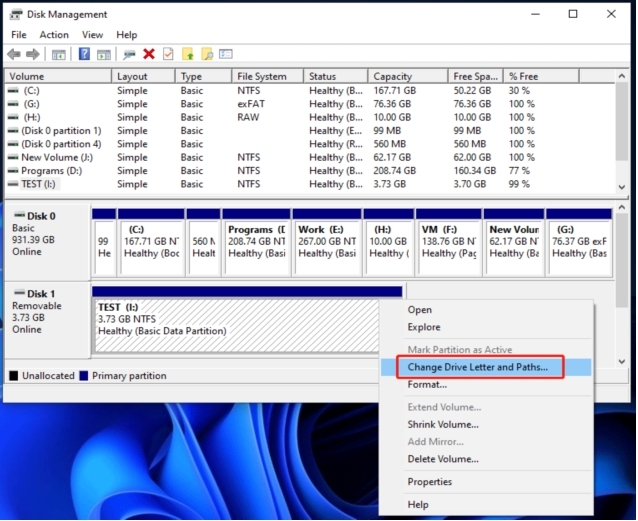Open the View menu
The width and height of the screenshot is (638, 521).
pyautogui.click(x=92, y=35)
